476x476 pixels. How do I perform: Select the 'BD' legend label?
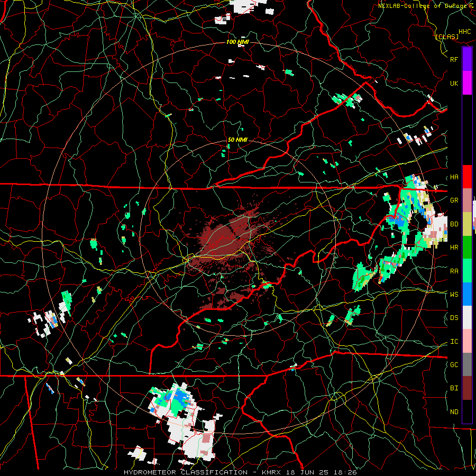454,224
